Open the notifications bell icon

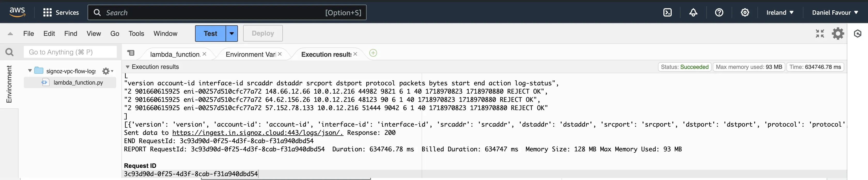pos(693,12)
